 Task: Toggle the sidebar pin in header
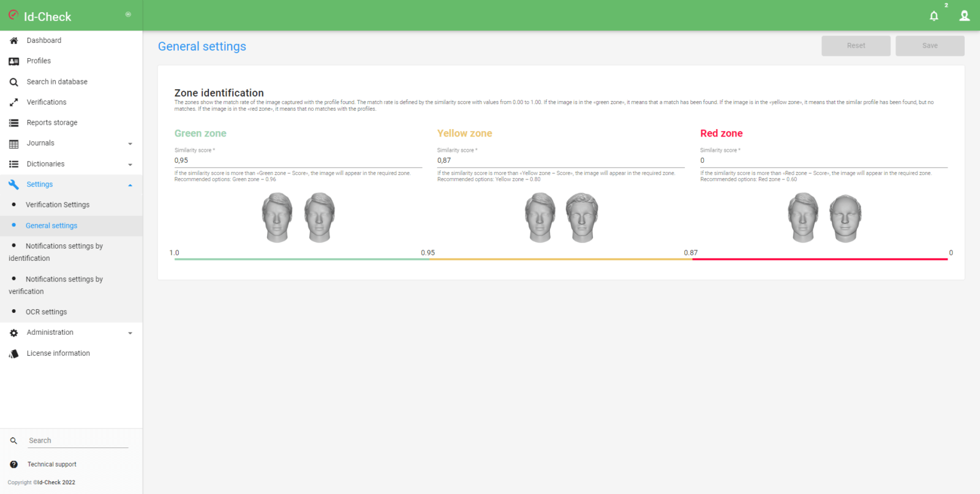128,14
